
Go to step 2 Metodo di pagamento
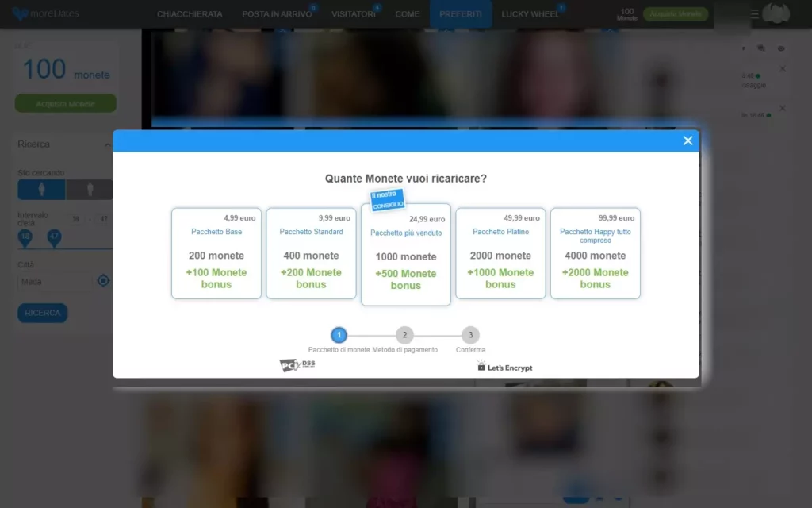[404, 335]
